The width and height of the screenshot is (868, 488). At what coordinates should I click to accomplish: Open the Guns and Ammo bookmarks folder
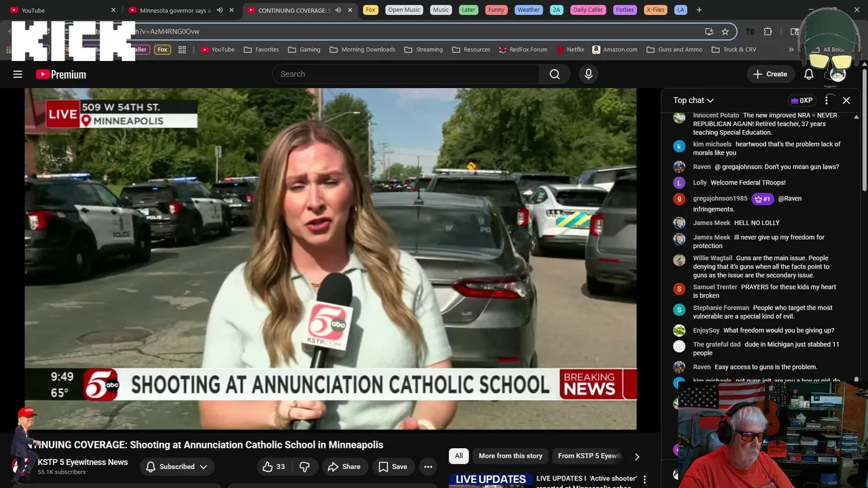(x=674, y=49)
